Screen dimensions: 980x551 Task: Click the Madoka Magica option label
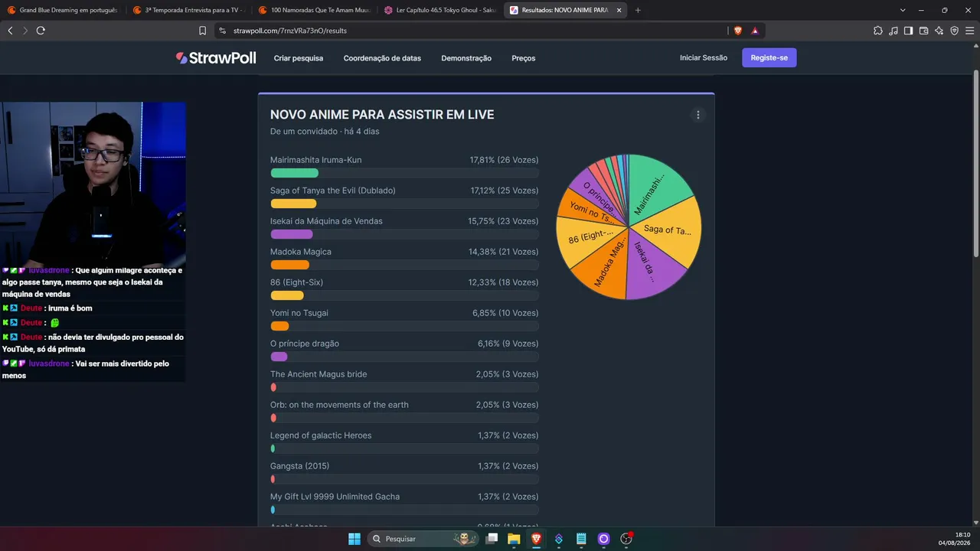click(x=301, y=252)
